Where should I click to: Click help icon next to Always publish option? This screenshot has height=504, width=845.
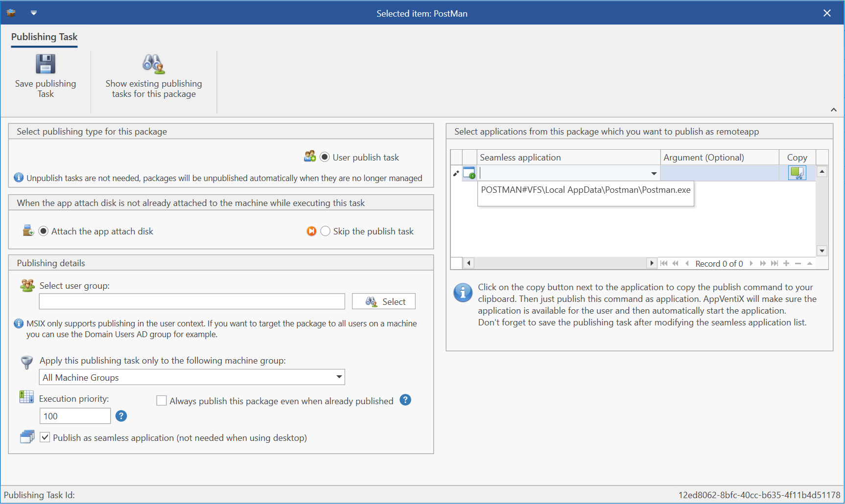(x=405, y=400)
